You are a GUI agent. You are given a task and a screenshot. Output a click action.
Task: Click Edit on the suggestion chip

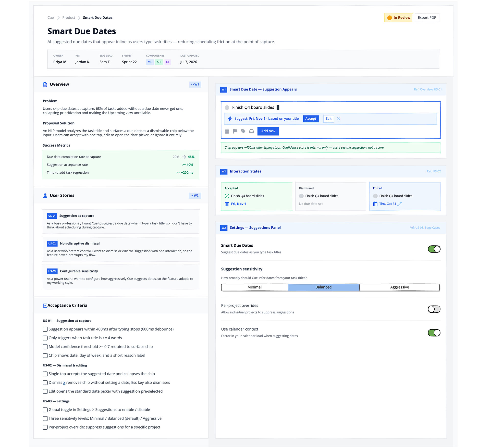tap(328, 119)
